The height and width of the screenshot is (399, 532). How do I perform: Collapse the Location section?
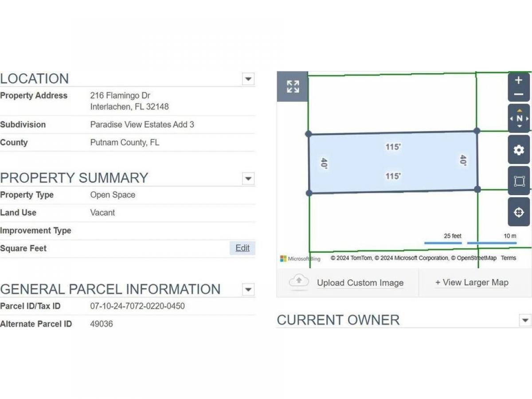248,79
